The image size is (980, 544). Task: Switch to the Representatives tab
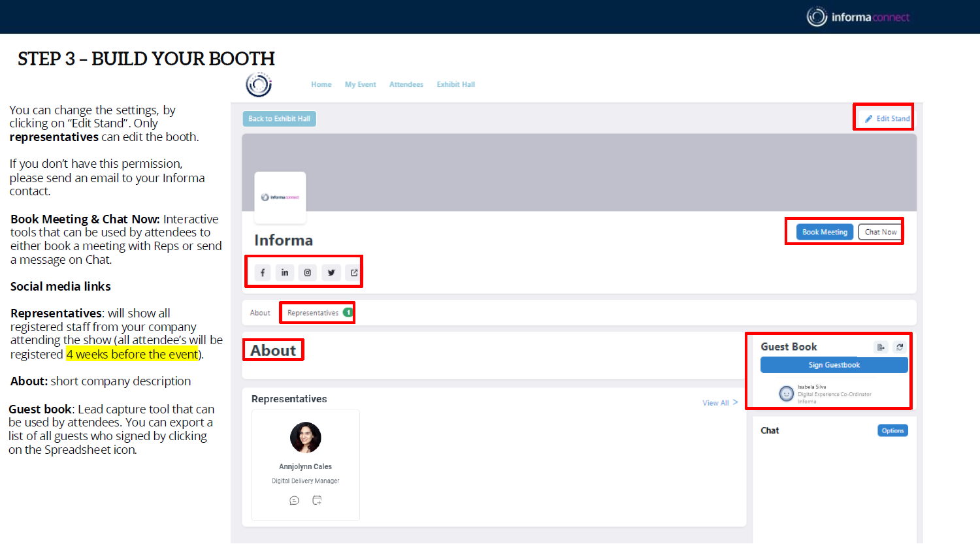click(x=313, y=313)
